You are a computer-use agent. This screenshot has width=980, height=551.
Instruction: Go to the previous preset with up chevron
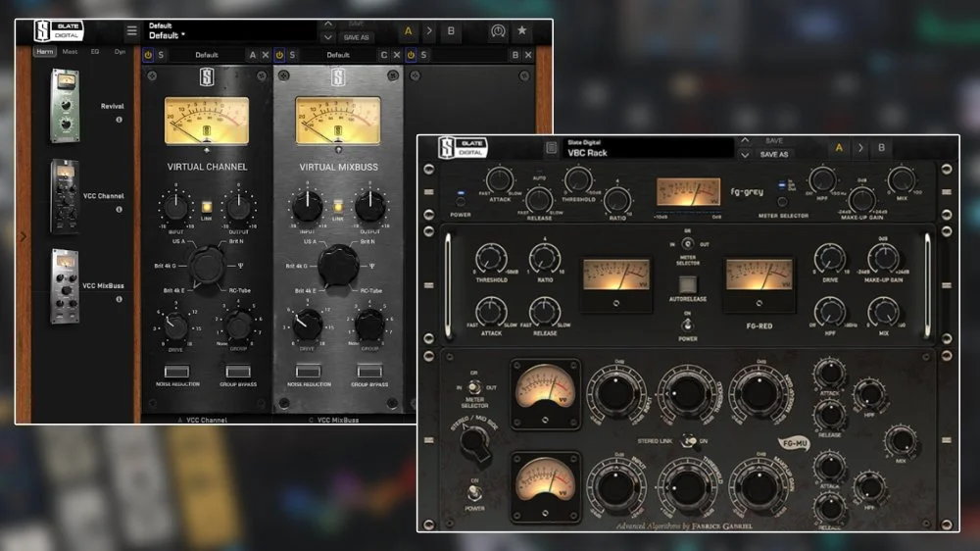[328, 24]
